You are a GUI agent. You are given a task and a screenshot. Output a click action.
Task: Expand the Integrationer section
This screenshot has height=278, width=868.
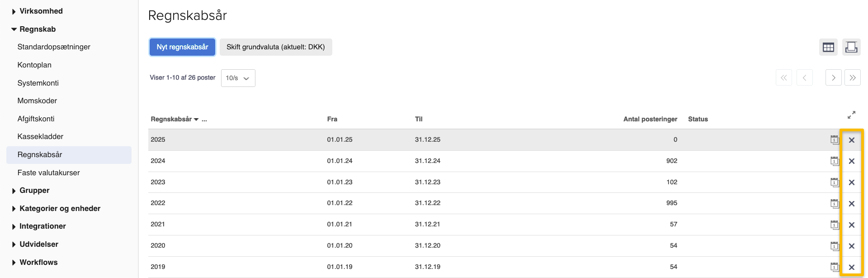[x=42, y=226]
